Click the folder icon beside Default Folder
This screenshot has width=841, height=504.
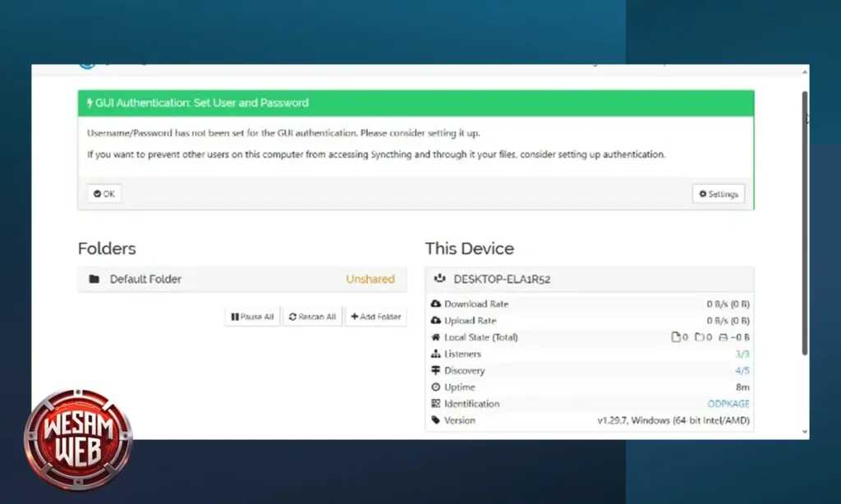tap(94, 279)
